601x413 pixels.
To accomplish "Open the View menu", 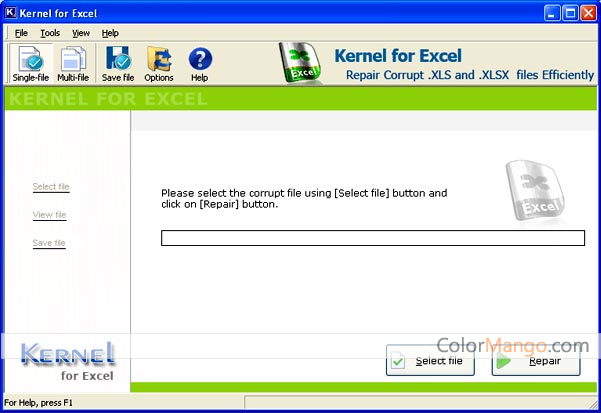I will (81, 33).
